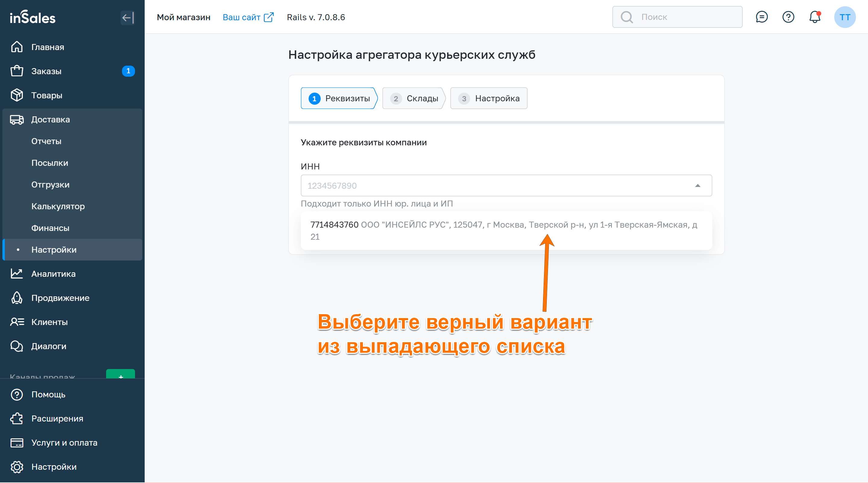The height and width of the screenshot is (483, 868).
Task: Open Заказы with badge
Action: point(46,71)
